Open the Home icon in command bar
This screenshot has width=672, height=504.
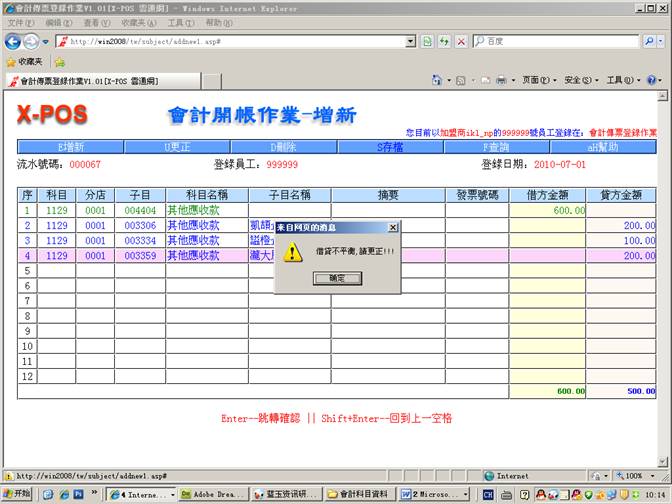click(x=437, y=80)
